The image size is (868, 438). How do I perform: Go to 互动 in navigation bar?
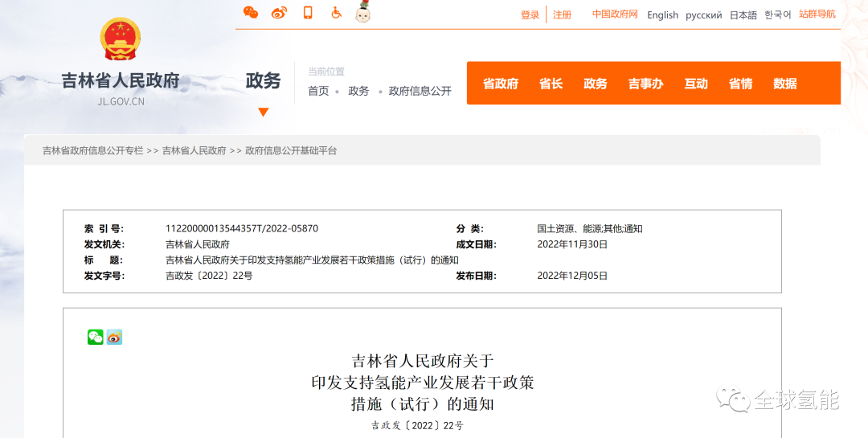point(696,84)
